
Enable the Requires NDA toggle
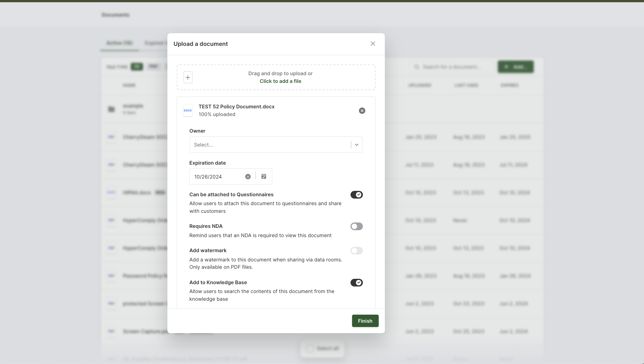tap(357, 226)
